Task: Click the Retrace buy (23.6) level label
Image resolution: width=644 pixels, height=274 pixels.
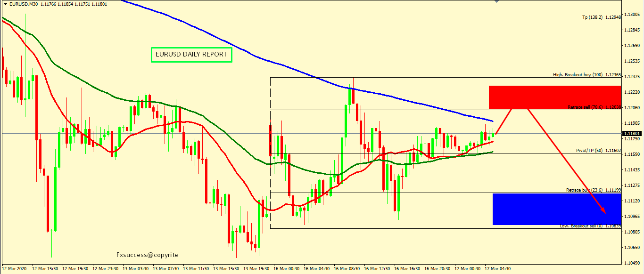Action: pos(593,190)
